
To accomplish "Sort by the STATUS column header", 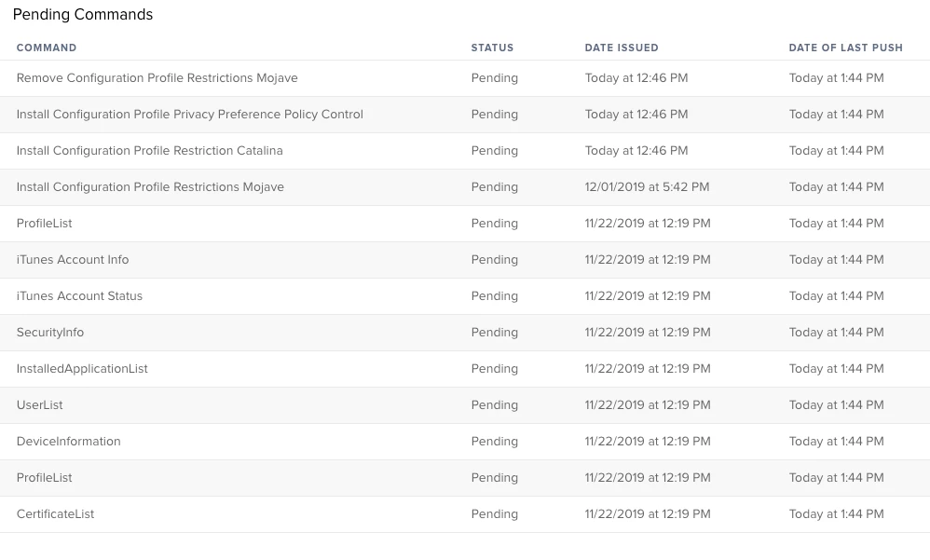I will [x=492, y=48].
